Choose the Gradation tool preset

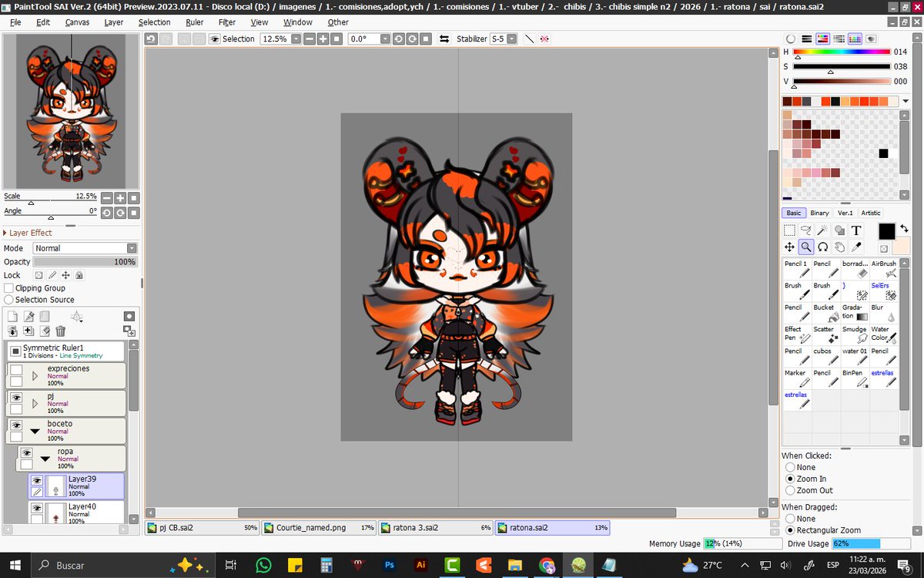pyautogui.click(x=855, y=311)
